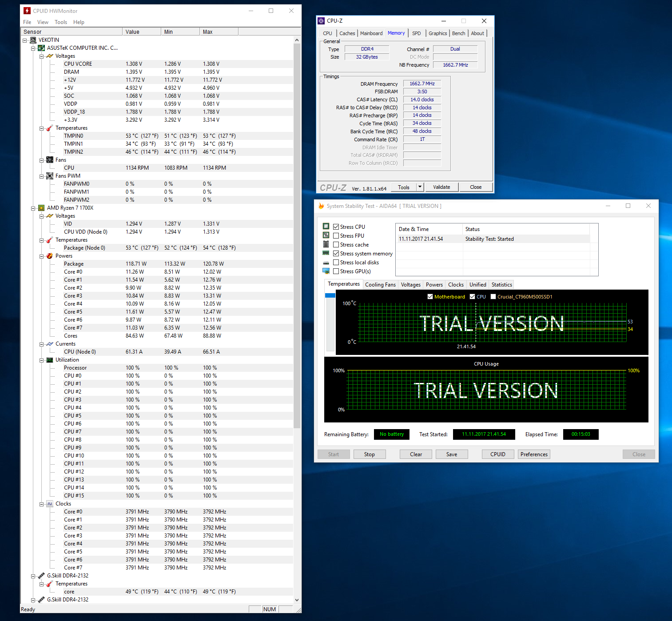Click the Save button in AIDA64

click(x=452, y=454)
